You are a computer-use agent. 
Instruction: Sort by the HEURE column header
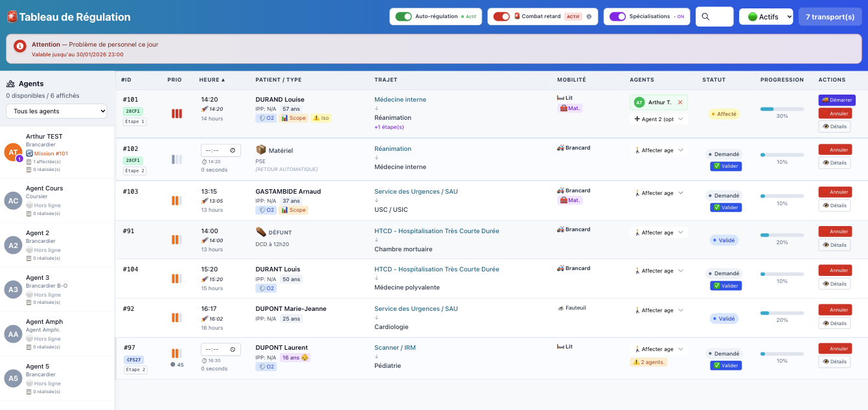pyautogui.click(x=212, y=80)
